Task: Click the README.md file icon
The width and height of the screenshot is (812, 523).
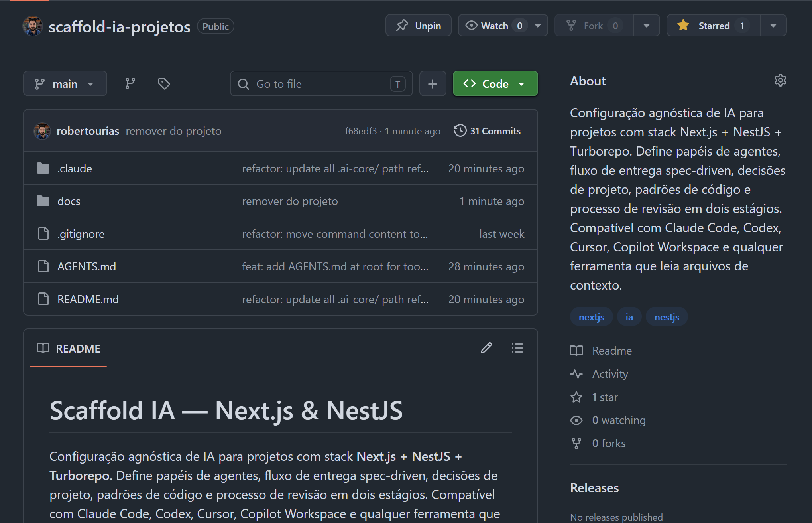Action: (x=43, y=299)
